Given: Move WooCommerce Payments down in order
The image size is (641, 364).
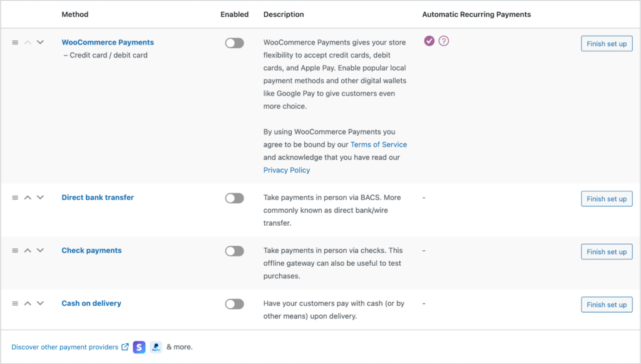Looking at the screenshot, I should click(x=40, y=43).
